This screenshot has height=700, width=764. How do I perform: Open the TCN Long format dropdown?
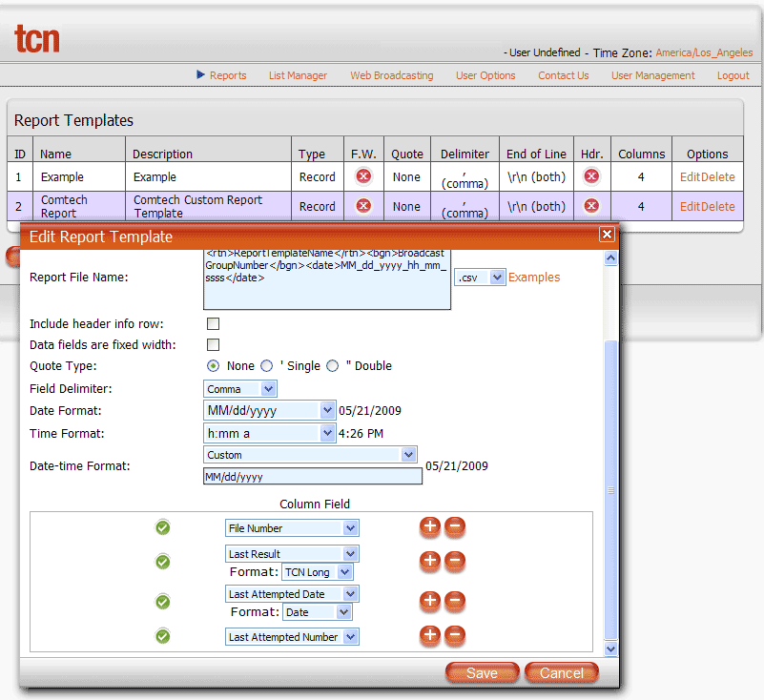(x=318, y=572)
